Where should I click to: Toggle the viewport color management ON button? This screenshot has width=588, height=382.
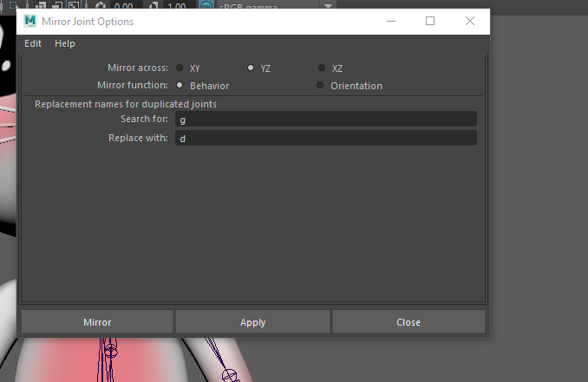point(206,5)
